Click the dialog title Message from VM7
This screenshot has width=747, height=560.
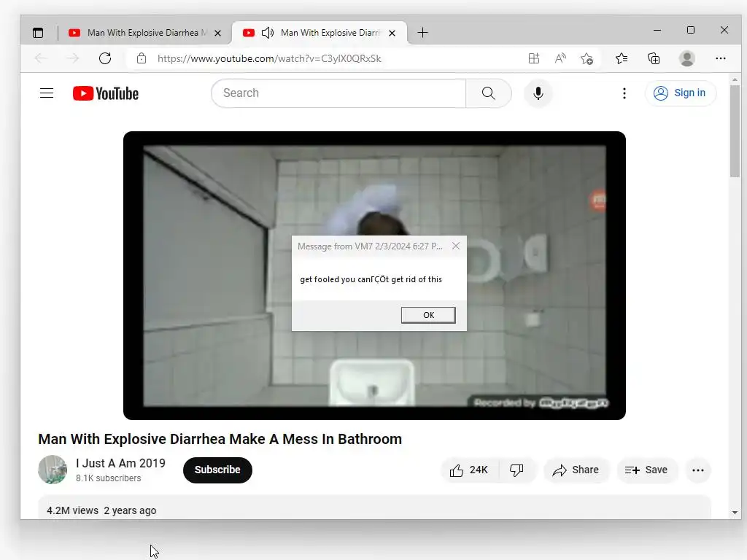tap(370, 246)
